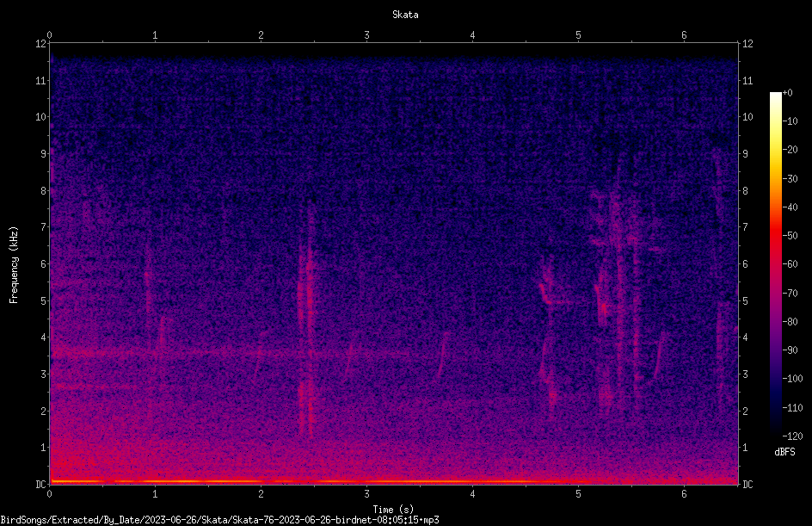Click the "-30" label on the dBFS scale

point(790,179)
